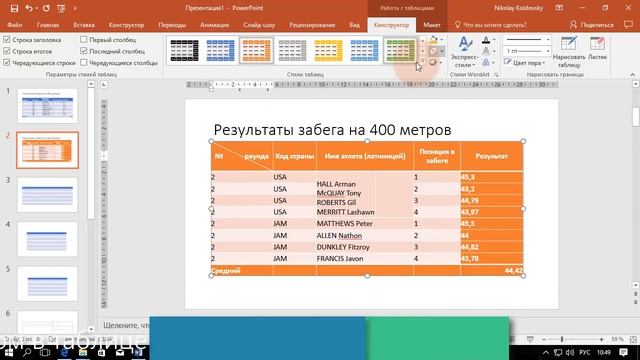Choose the WordArt text fill icon
This screenshot has height=360, width=640.
click(x=486, y=40)
